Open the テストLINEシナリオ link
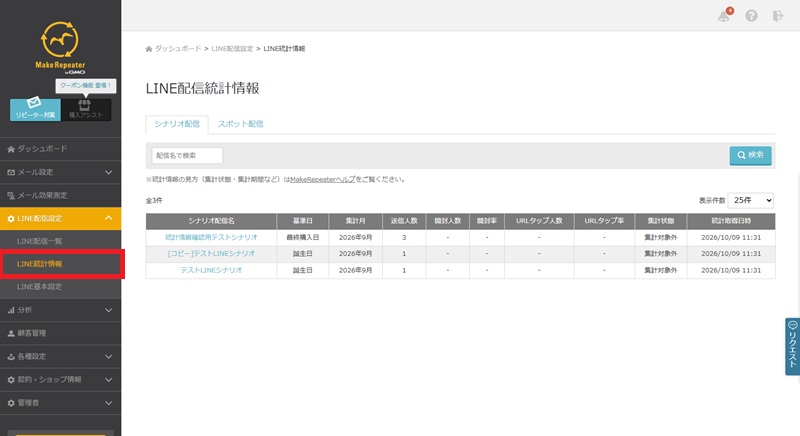800x436 pixels. [x=211, y=270]
